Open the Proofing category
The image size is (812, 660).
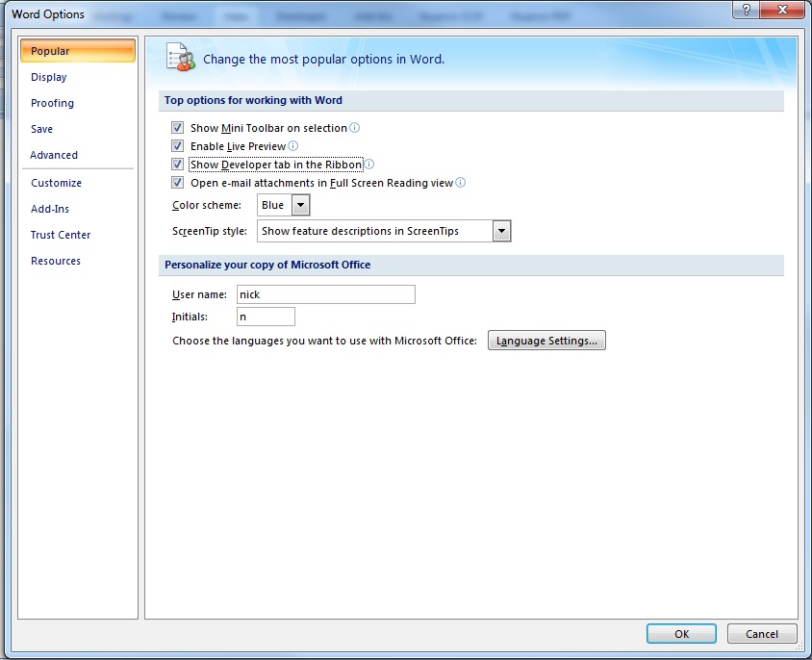[x=52, y=103]
